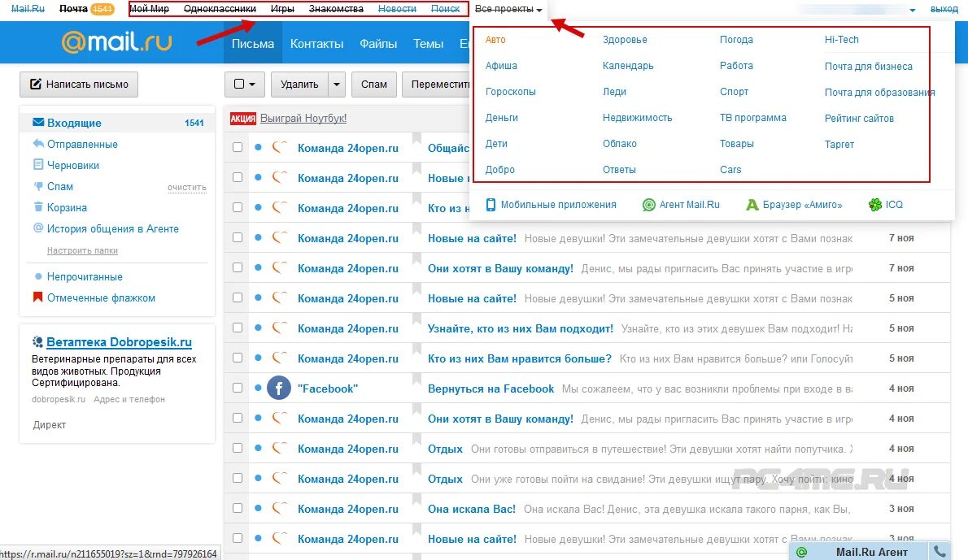The width and height of the screenshot is (968, 560).
Task: Click the Написать письмо button
Action: click(x=79, y=85)
